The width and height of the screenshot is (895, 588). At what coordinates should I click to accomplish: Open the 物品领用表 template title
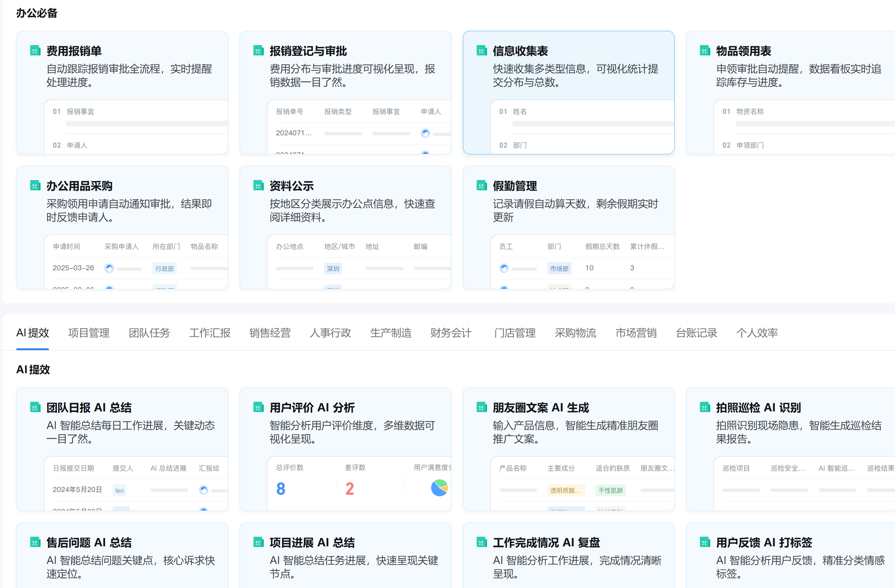click(743, 51)
